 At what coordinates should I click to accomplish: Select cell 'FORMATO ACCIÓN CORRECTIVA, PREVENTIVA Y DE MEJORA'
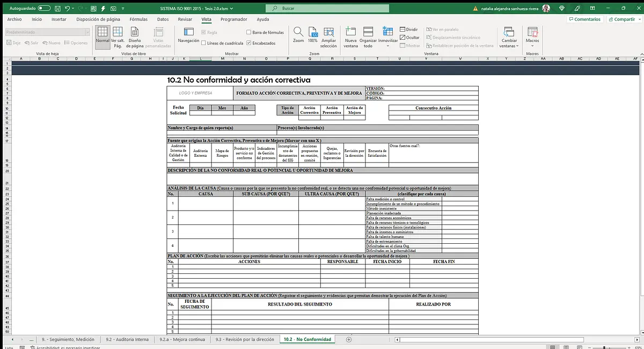click(299, 93)
